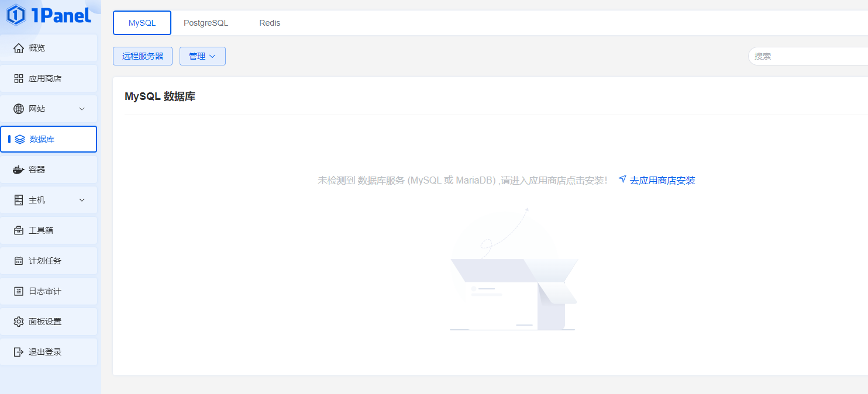Open the 容器 Docker whale icon
Image resolution: width=868 pixels, height=394 pixels.
tap(19, 170)
